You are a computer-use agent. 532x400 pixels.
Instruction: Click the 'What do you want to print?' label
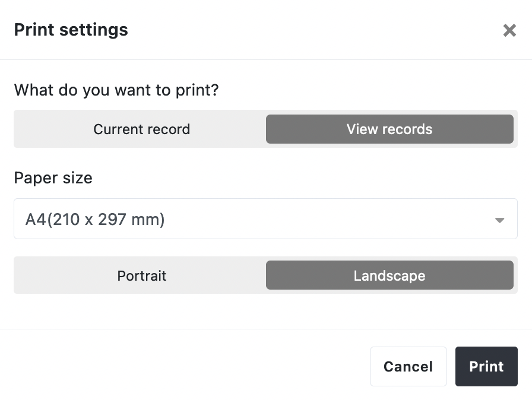pyautogui.click(x=116, y=90)
